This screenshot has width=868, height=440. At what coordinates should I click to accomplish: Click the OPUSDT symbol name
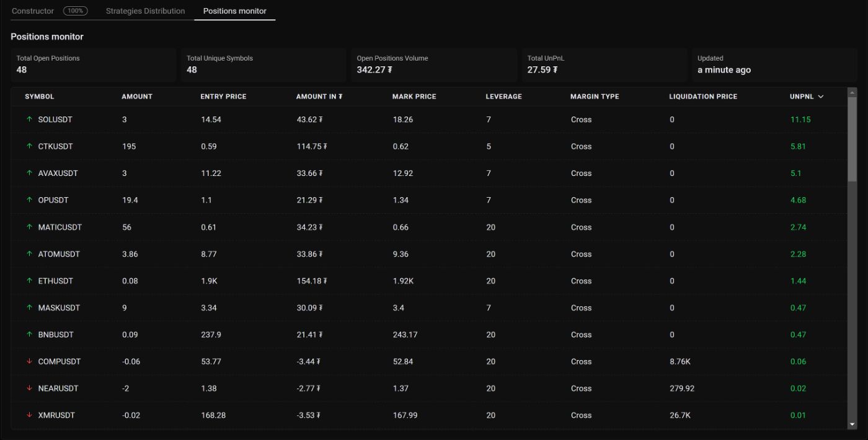click(53, 200)
